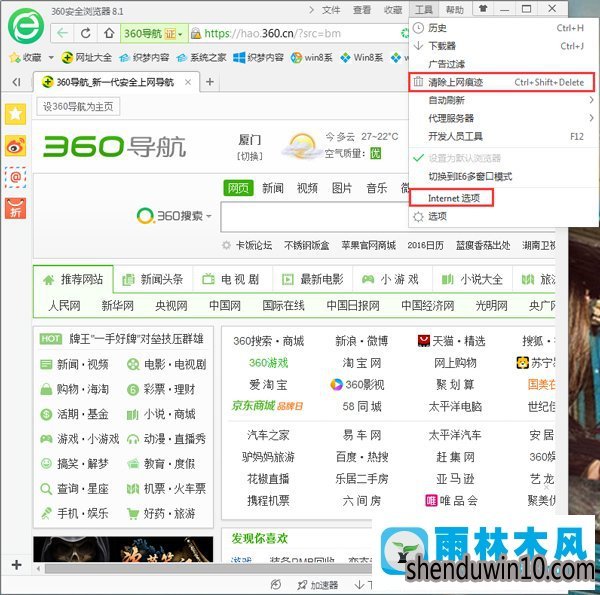Click the download arrow in status bar
This screenshot has height=595, width=600.
tap(359, 585)
